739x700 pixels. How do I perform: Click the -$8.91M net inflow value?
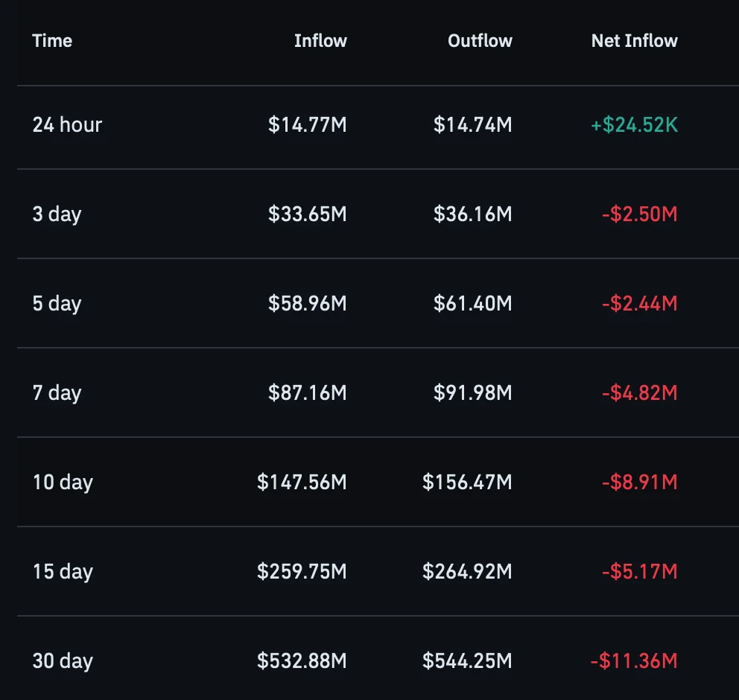tap(640, 483)
